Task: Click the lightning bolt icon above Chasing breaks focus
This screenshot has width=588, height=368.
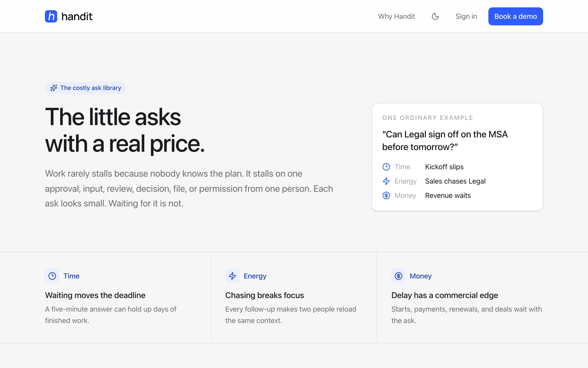Action: tap(232, 276)
